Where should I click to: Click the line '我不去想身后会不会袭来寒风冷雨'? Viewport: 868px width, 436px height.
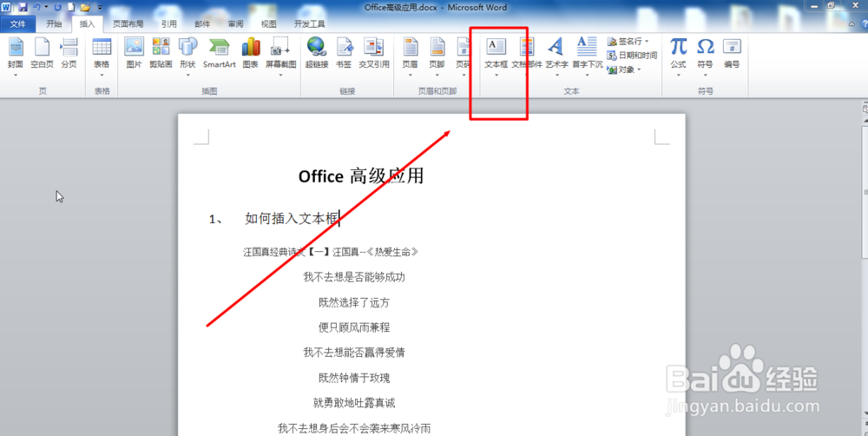click(x=354, y=428)
